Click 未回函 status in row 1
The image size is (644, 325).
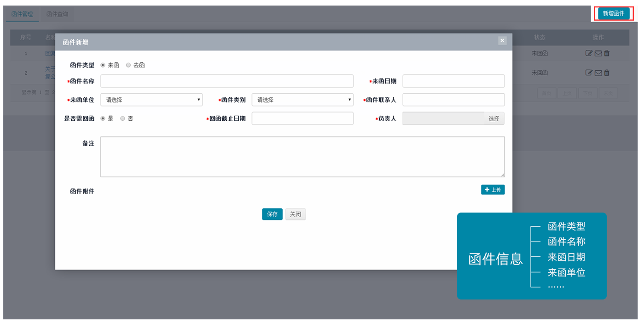540,53
